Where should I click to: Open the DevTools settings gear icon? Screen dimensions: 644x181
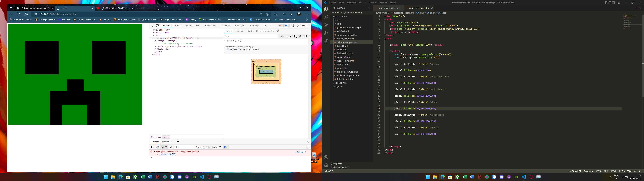point(293,25)
